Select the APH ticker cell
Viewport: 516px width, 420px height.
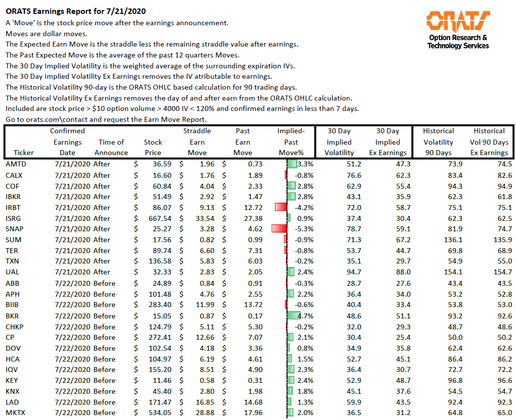(12, 294)
